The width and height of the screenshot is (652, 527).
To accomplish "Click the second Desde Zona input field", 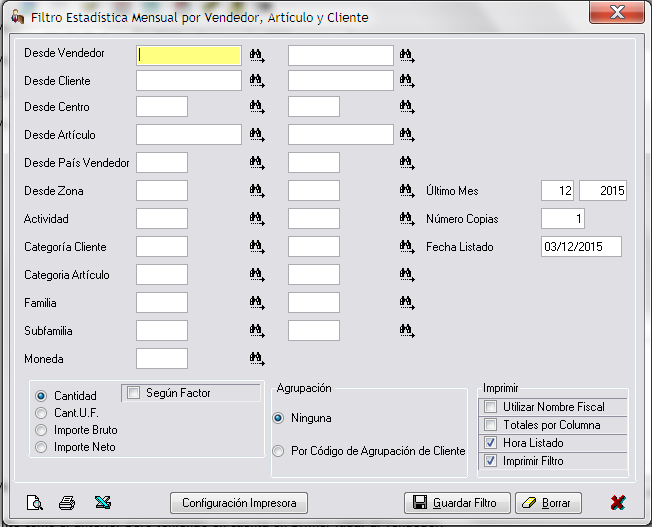I will click(314, 191).
